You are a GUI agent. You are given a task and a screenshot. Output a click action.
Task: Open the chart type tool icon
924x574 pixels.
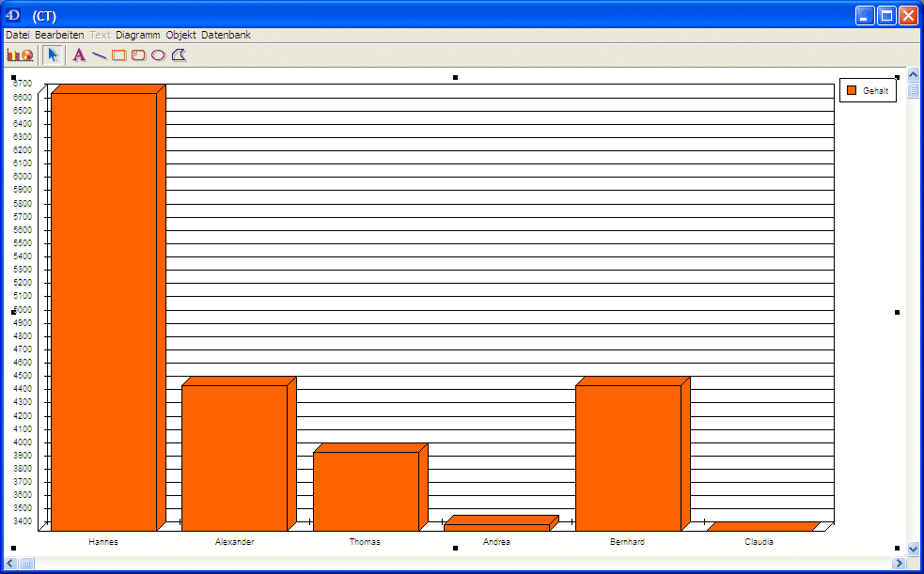[x=20, y=55]
